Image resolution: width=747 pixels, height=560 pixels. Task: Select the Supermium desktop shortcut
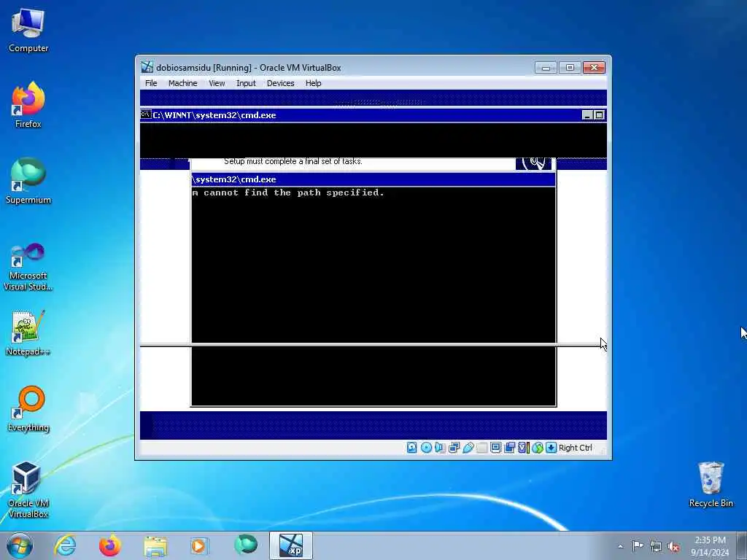point(28,181)
